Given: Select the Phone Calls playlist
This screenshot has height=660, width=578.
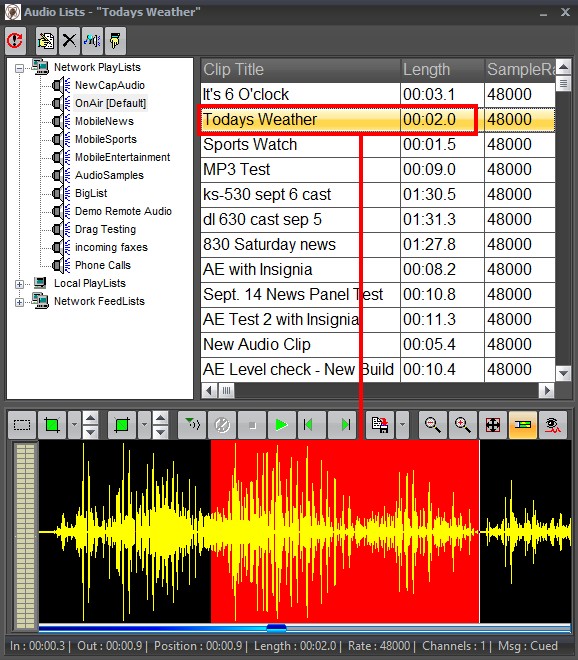Looking at the screenshot, I should click(x=103, y=265).
